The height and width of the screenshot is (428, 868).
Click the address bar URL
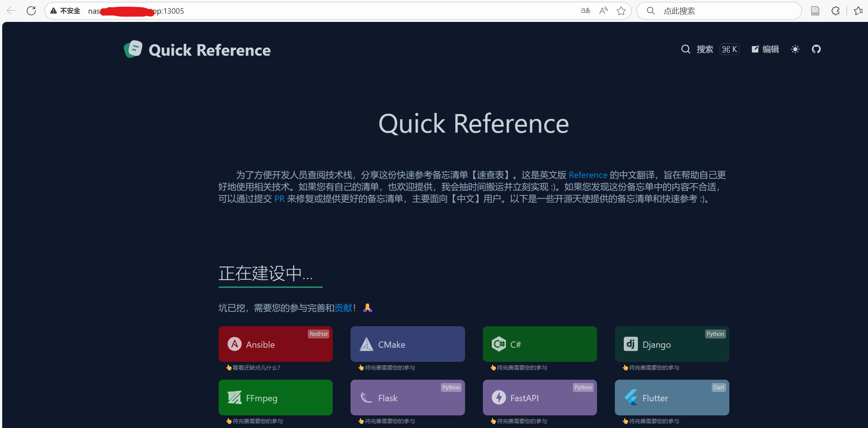point(136,11)
